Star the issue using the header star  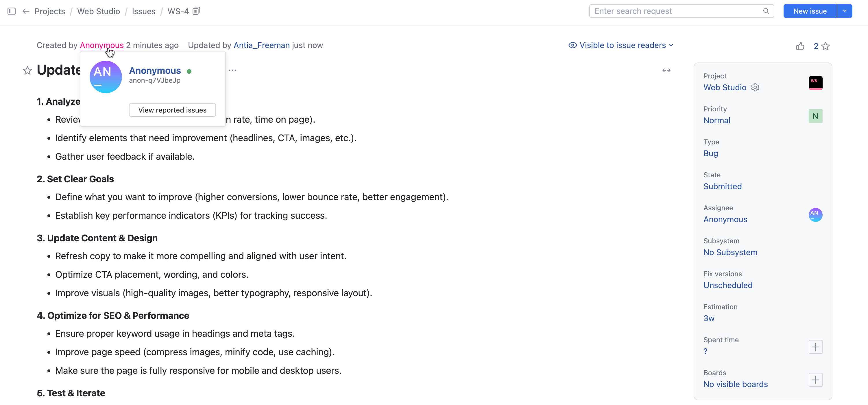point(825,46)
